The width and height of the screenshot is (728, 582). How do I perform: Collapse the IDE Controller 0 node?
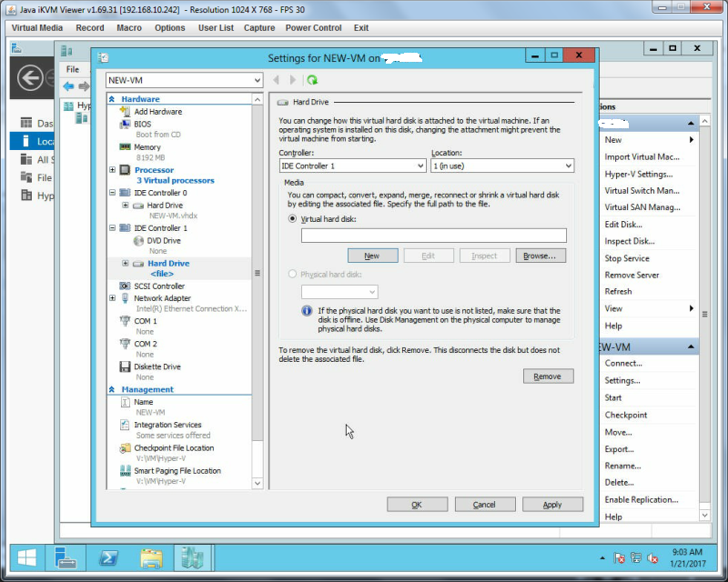[112, 193]
